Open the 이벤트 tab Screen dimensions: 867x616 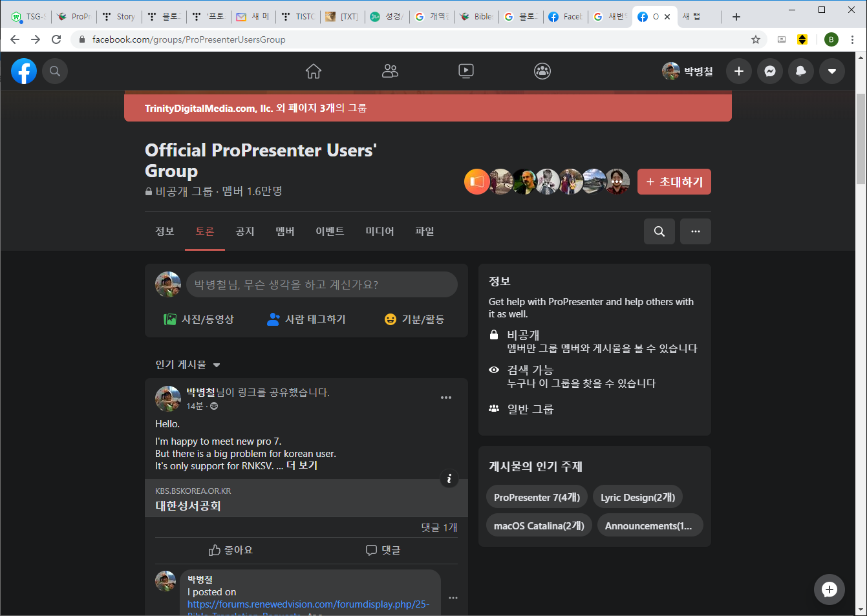click(x=330, y=231)
